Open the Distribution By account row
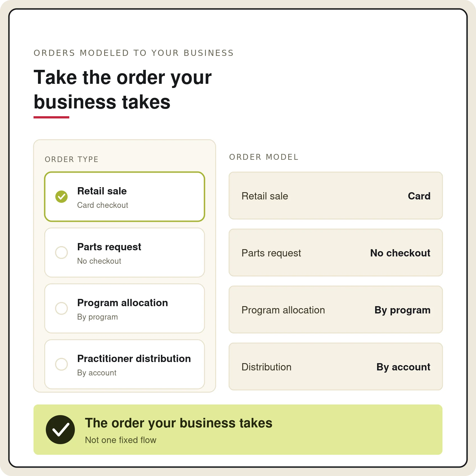This screenshot has width=476, height=476. [336, 366]
